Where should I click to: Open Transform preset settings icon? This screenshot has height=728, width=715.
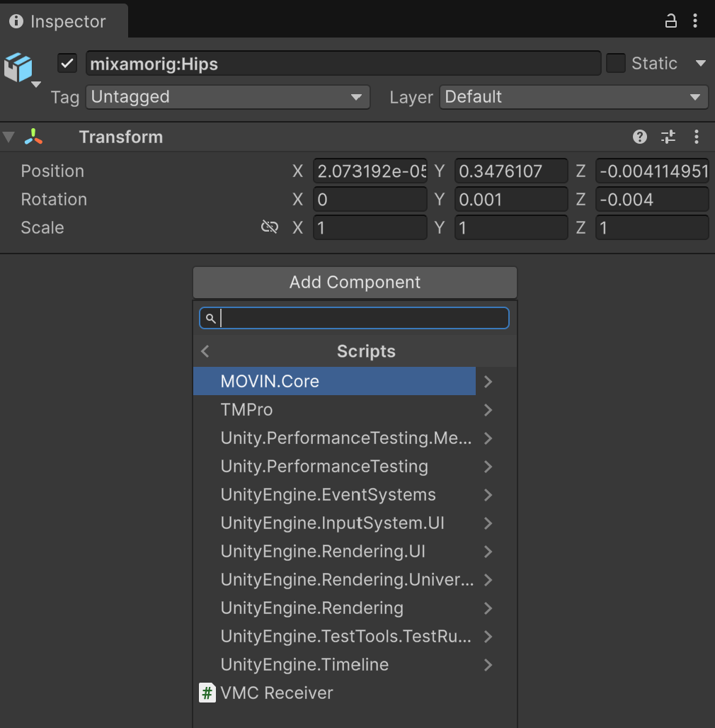click(668, 137)
